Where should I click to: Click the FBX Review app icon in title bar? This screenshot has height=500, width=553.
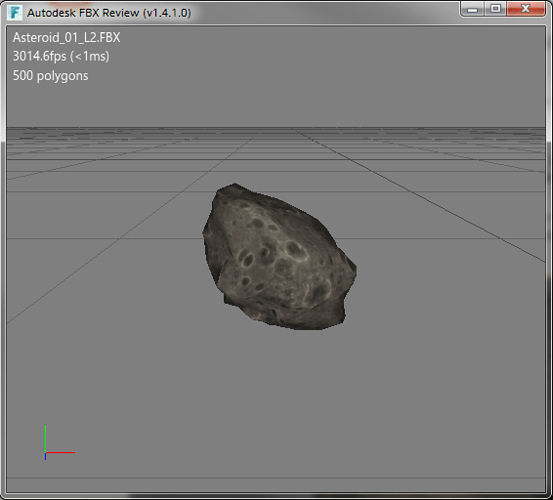click(x=15, y=13)
